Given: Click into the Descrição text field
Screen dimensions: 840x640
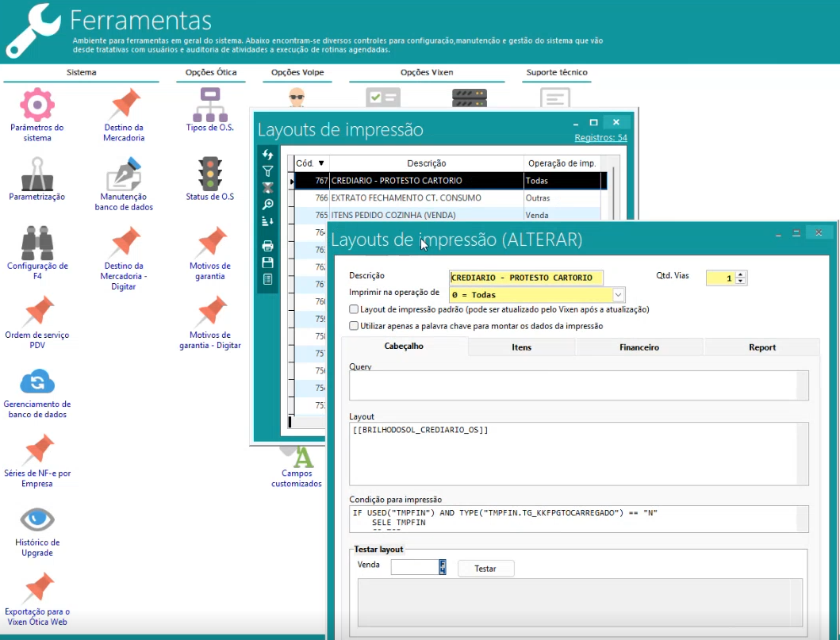Looking at the screenshot, I should coord(525,278).
